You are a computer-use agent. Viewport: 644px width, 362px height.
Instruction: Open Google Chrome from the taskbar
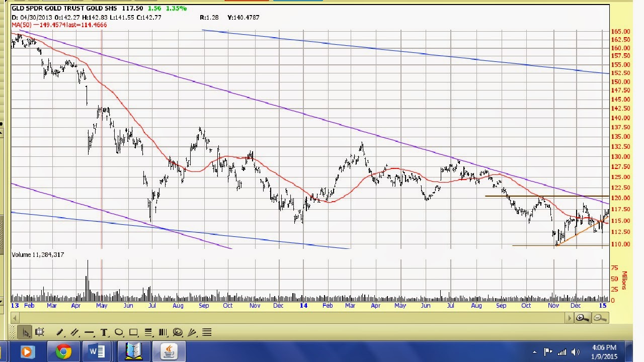pos(63,351)
